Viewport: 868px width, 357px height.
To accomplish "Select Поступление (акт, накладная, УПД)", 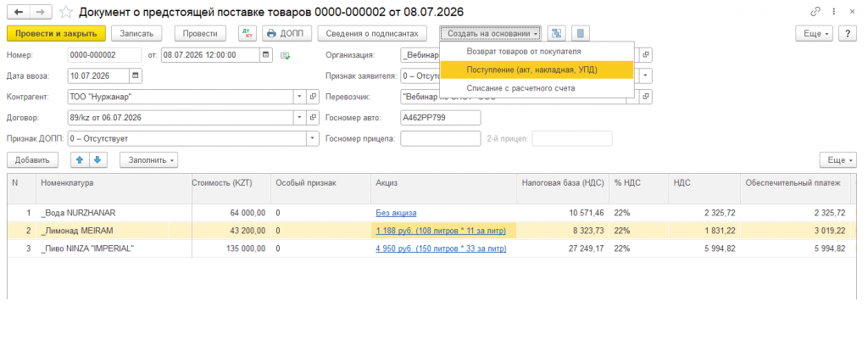I will [537, 70].
